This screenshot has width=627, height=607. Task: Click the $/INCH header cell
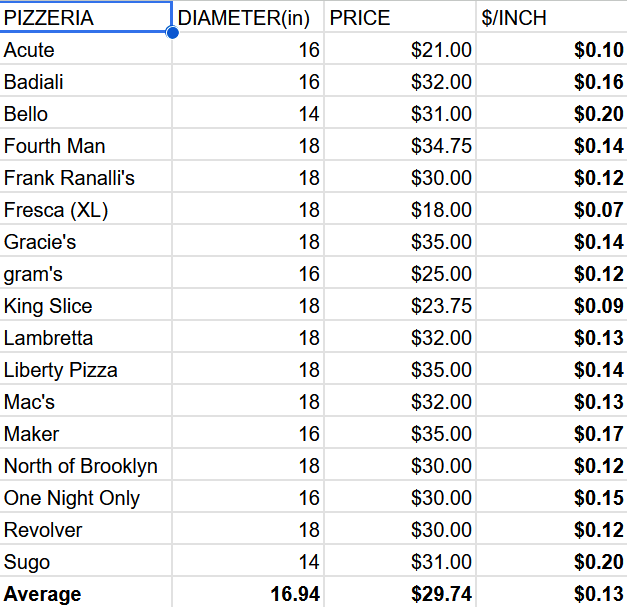[x=551, y=18]
